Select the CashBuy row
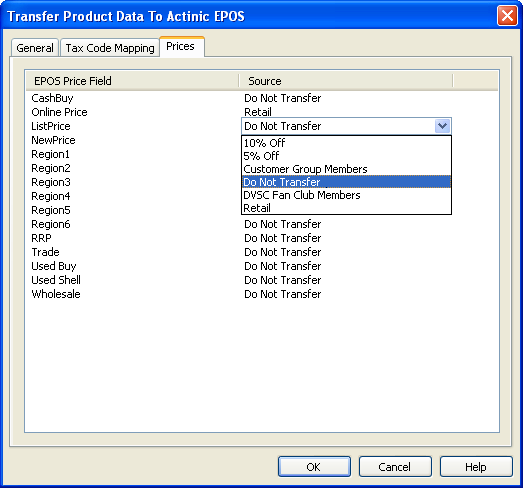This screenshot has height=488, width=523. (x=52, y=98)
